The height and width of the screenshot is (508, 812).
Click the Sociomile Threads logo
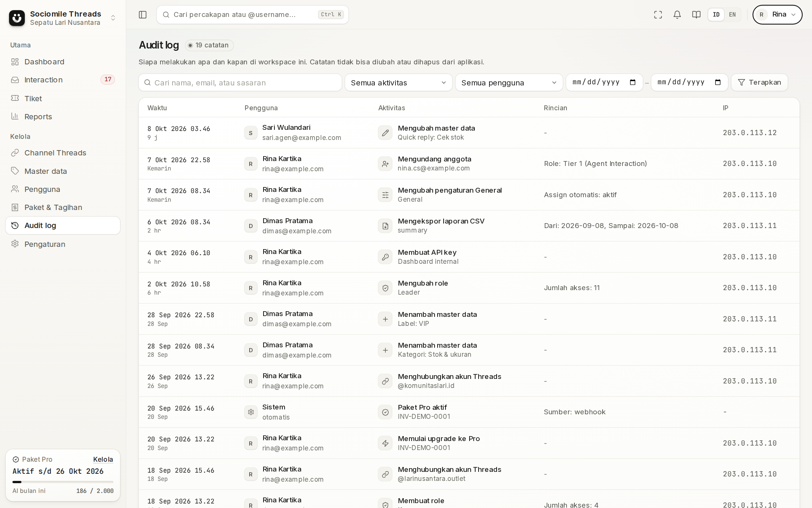17,18
